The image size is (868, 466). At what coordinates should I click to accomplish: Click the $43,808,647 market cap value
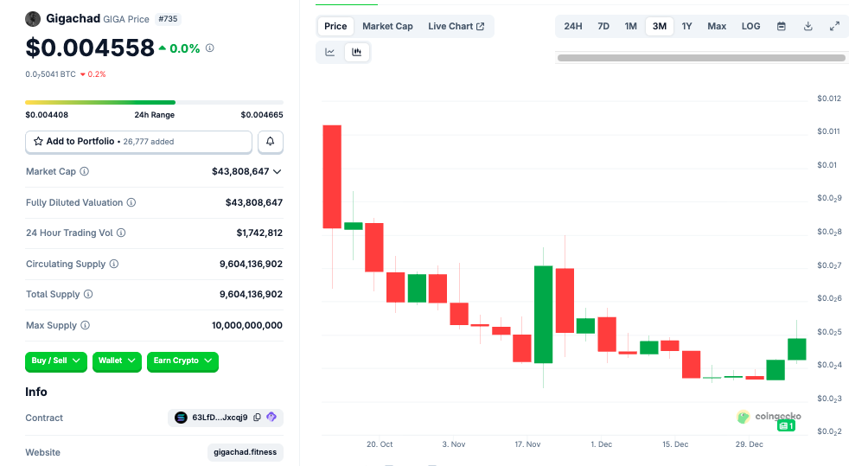click(240, 171)
